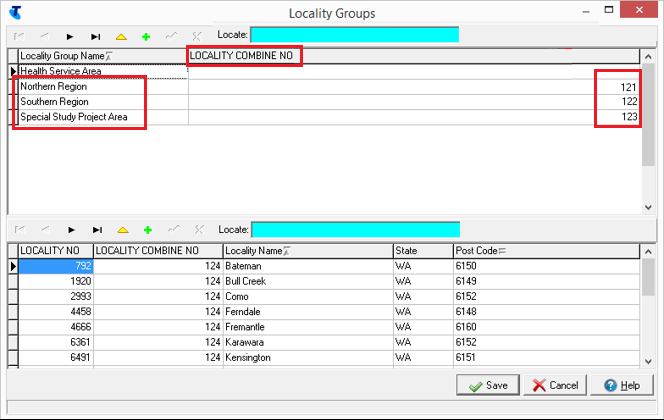Add new locality group with green plus

click(146, 37)
